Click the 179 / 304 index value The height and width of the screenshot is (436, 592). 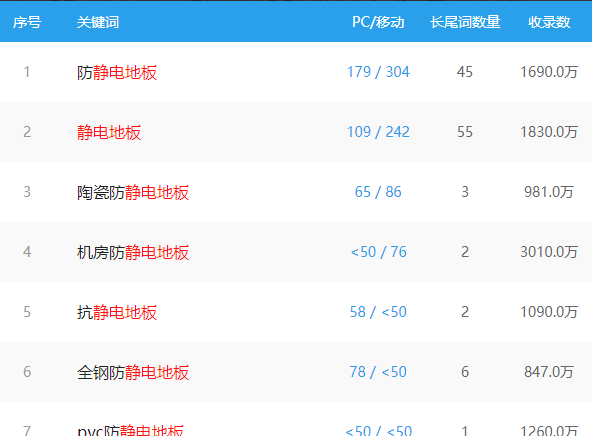378,72
